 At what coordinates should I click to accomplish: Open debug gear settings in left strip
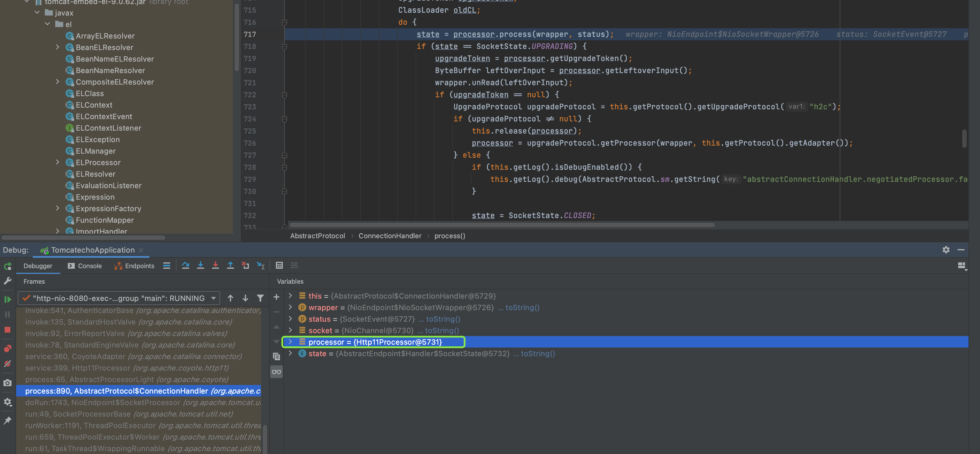(7, 402)
